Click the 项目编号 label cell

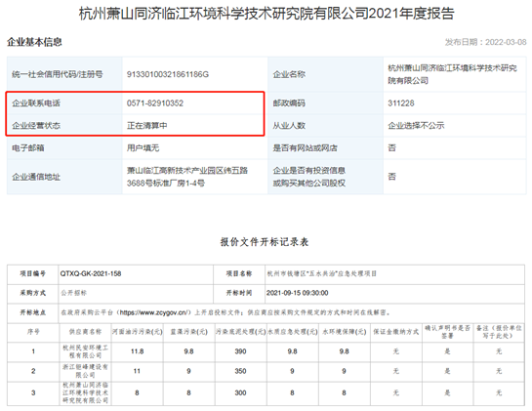pos(33,273)
